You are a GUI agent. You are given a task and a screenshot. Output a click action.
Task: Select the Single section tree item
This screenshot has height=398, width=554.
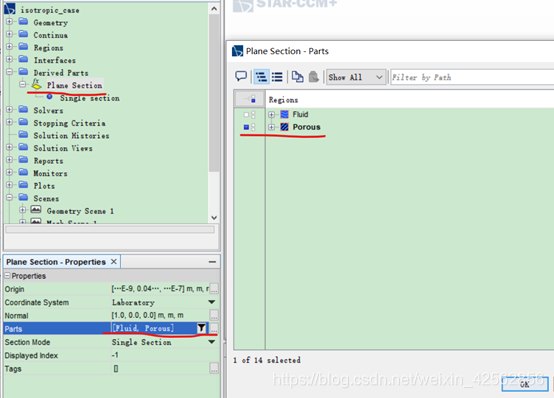(90, 98)
